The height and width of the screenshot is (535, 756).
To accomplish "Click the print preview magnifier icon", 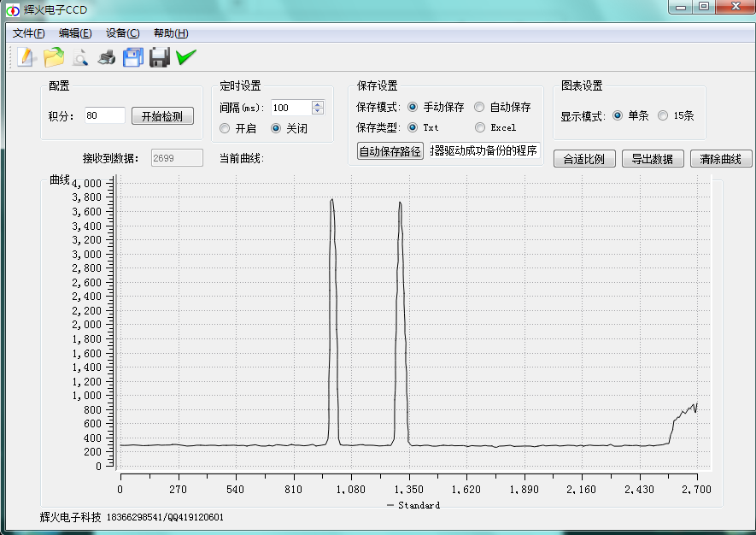I will [80, 57].
